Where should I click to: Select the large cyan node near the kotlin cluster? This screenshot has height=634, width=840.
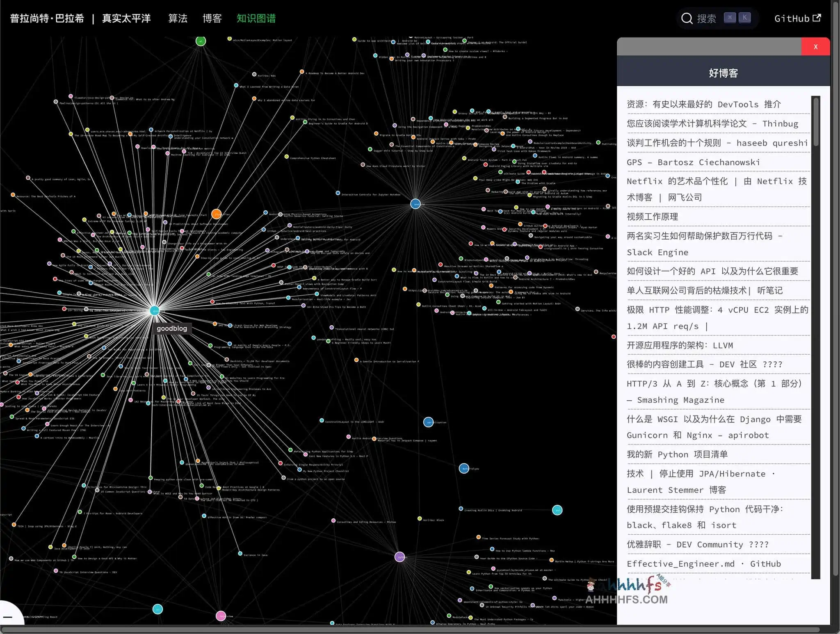[557, 510]
